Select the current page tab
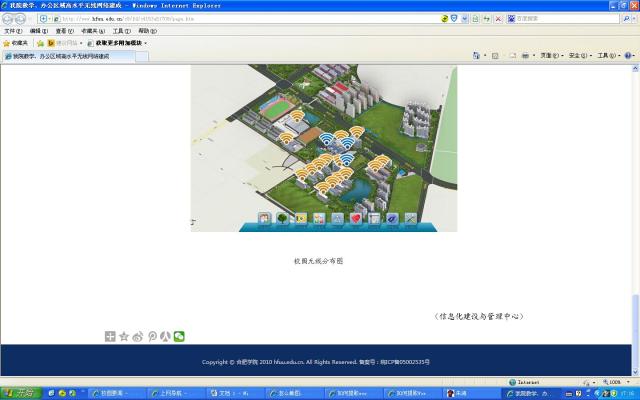640x400 pixels. click(x=68, y=56)
